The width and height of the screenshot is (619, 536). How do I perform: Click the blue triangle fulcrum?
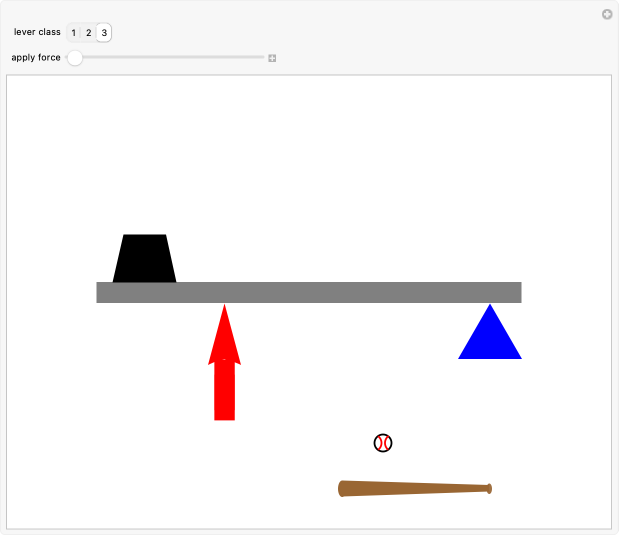(490, 339)
